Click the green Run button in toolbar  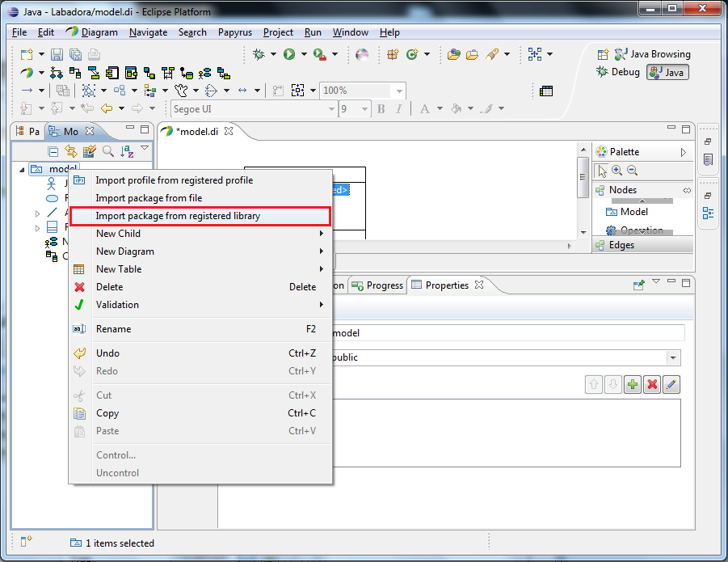[289, 54]
